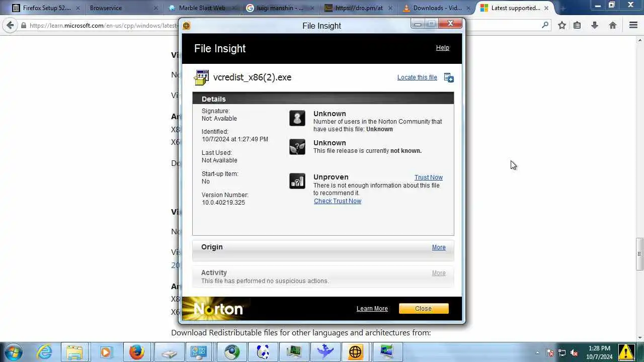644x362 pixels.
Task: Click the taskbar clock showing 1:28 PM
Action: 599,352
